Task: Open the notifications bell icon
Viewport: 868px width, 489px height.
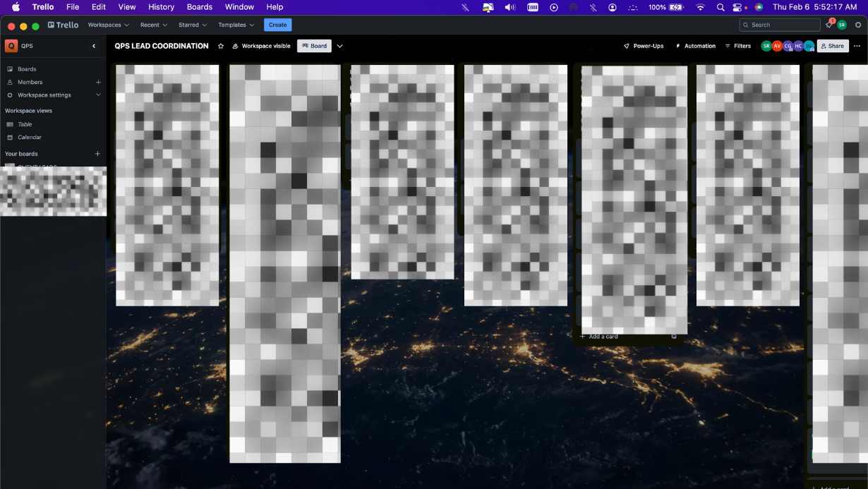Action: point(829,25)
